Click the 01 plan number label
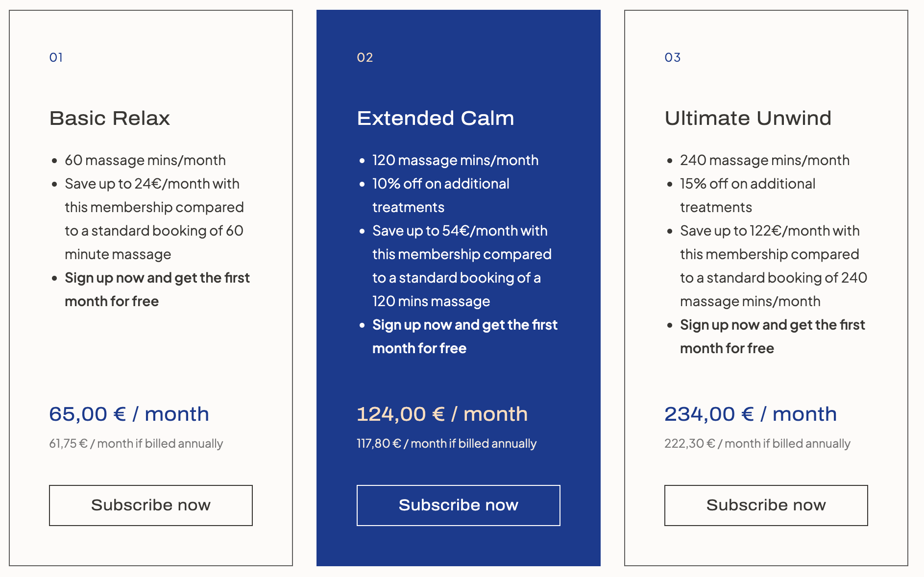This screenshot has height=577, width=924. (56, 57)
